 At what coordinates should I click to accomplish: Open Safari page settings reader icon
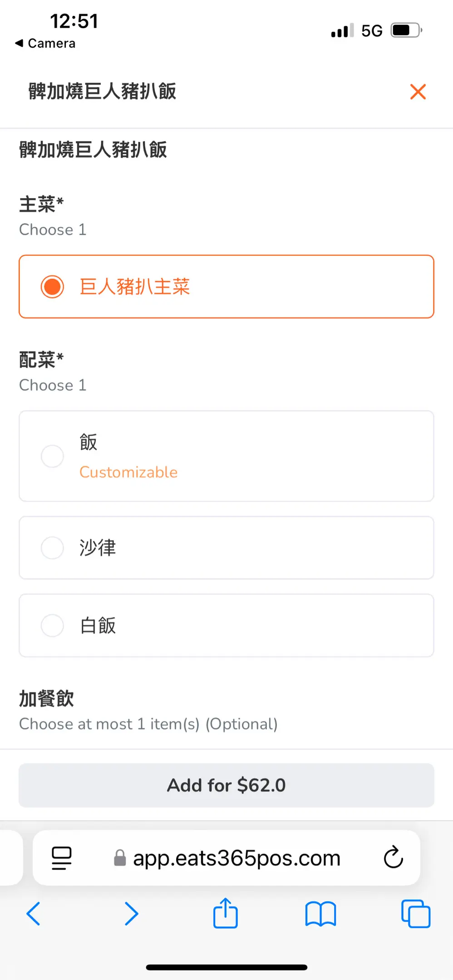tap(62, 858)
